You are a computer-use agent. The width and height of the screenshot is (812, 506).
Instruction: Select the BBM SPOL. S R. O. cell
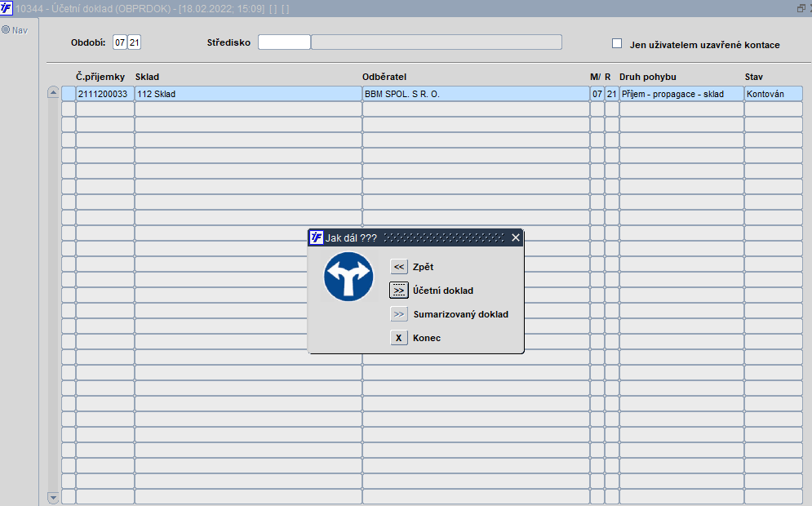tap(476, 94)
